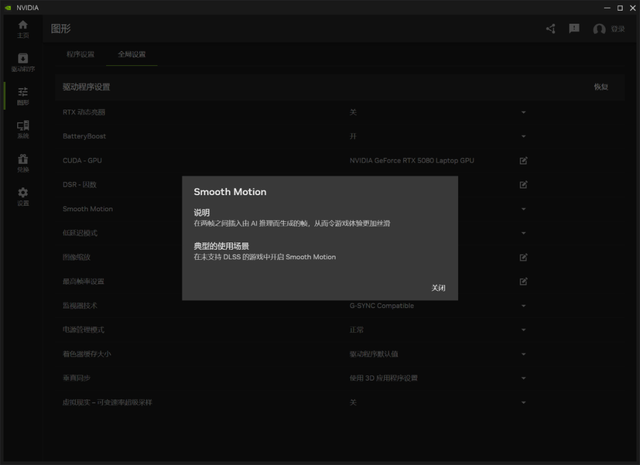Expand the 着色器缓存大小 dropdown arrow
This screenshot has height=465, width=640.
(x=523, y=354)
